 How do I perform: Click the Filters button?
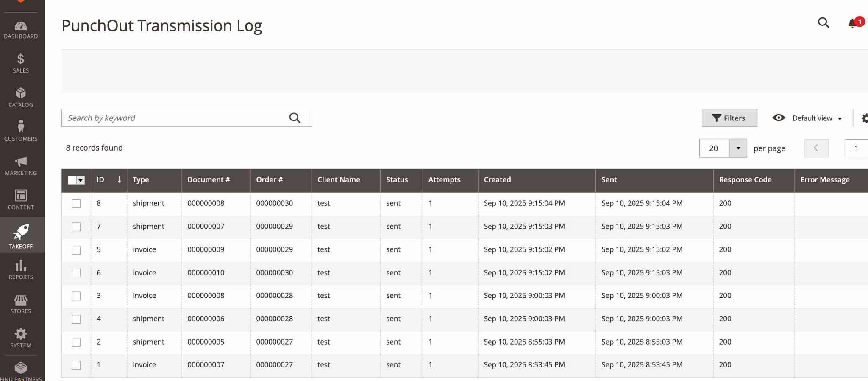pos(729,118)
